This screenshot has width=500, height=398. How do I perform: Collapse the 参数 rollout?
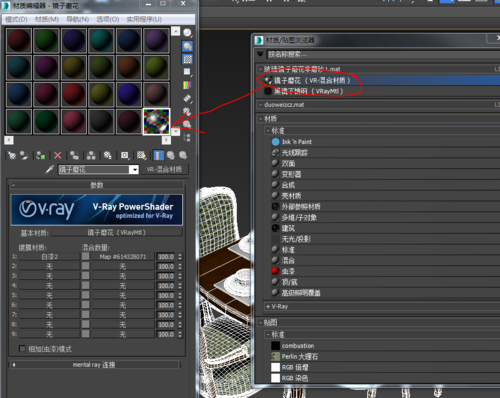pyautogui.click(x=97, y=185)
